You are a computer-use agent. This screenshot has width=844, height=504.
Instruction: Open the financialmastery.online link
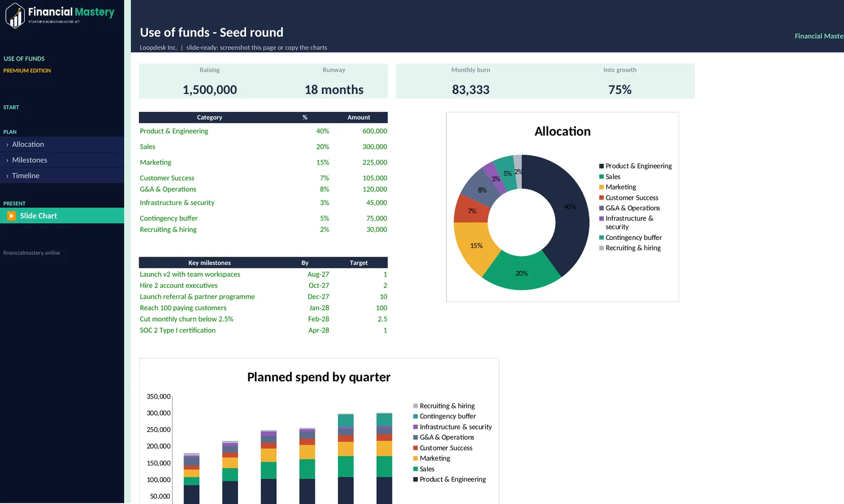coord(32,253)
